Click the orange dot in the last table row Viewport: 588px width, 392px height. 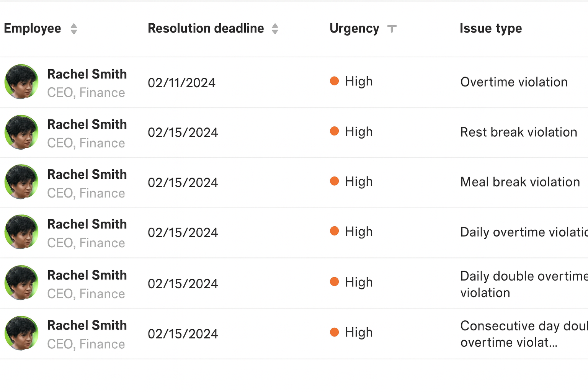(334, 332)
